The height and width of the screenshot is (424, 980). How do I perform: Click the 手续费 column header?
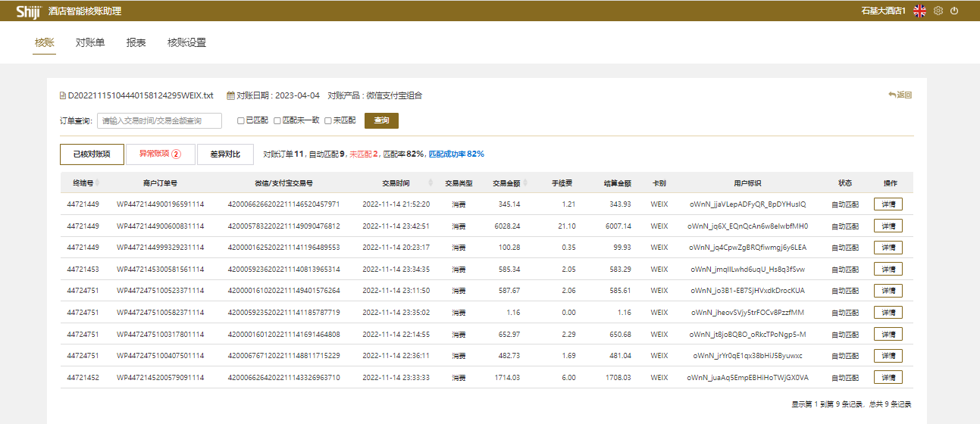562,183
